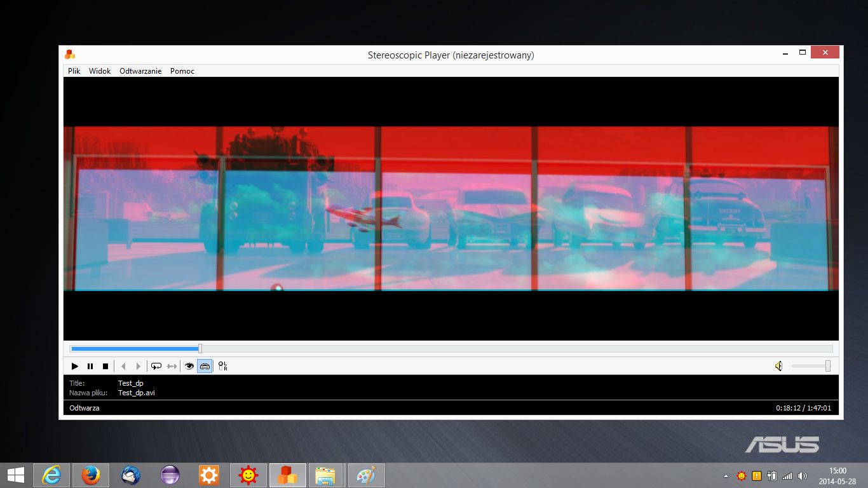This screenshot has height=488, width=868.
Task: Swap left/right views with L/R switch
Action: pos(222,366)
